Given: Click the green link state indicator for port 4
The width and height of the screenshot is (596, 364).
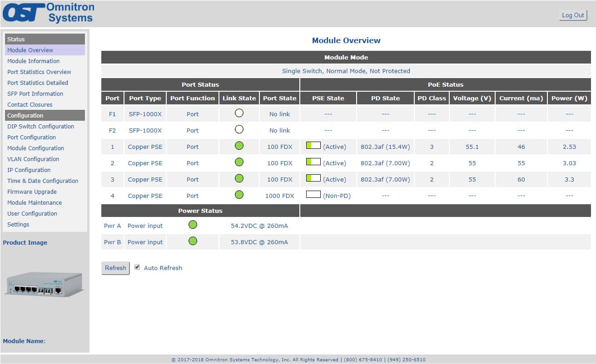Looking at the screenshot, I should pos(239,195).
